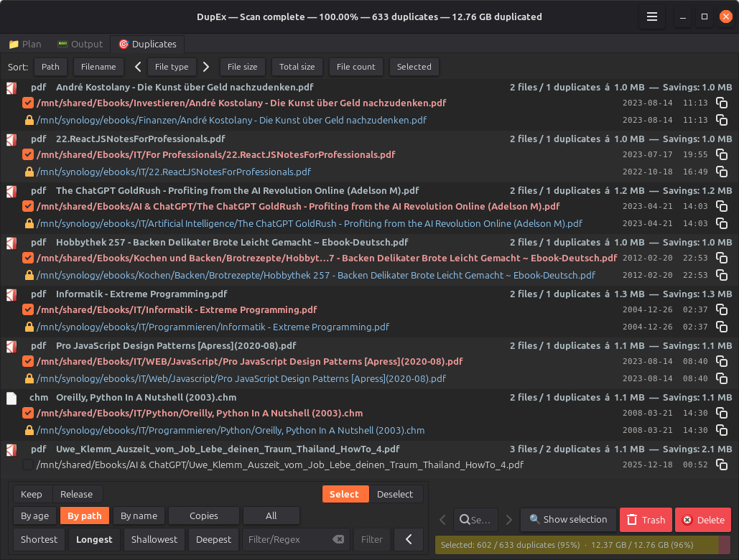Viewport: 739px width, 560px height.
Task: Click PDF icon of Informatik Extreme Programming group
Action: coord(11,295)
